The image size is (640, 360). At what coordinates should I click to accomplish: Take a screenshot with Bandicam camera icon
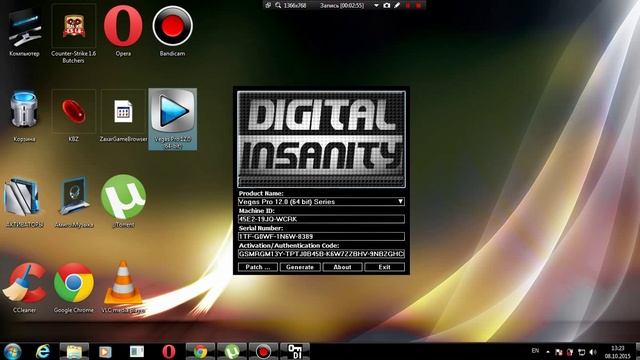click(x=387, y=5)
